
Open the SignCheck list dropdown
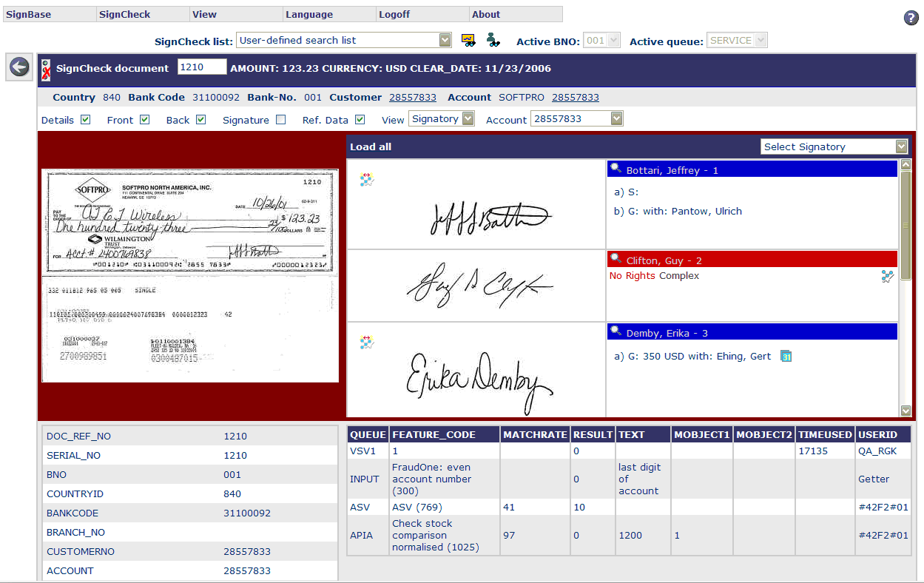[x=445, y=40]
